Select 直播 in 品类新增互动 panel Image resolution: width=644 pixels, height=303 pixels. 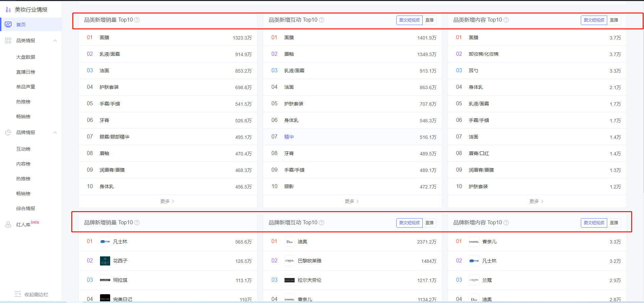coord(429,20)
